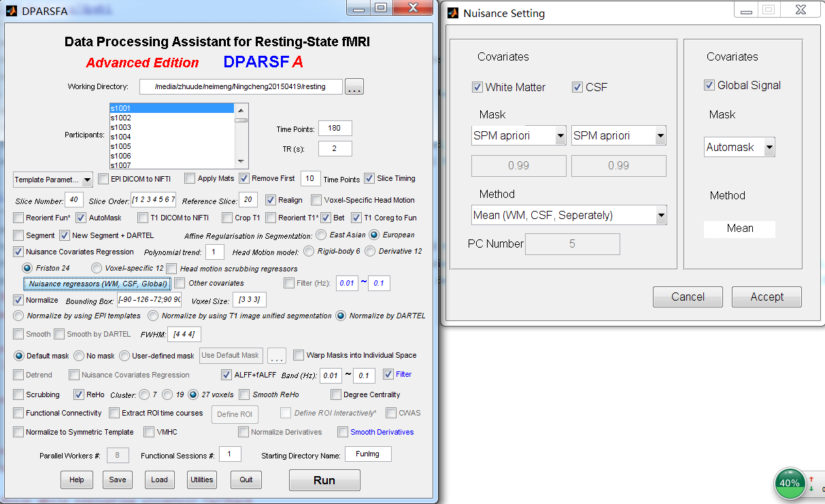Open the green 40% floating widget
Viewport: 825px width, 504px height.
click(790, 483)
